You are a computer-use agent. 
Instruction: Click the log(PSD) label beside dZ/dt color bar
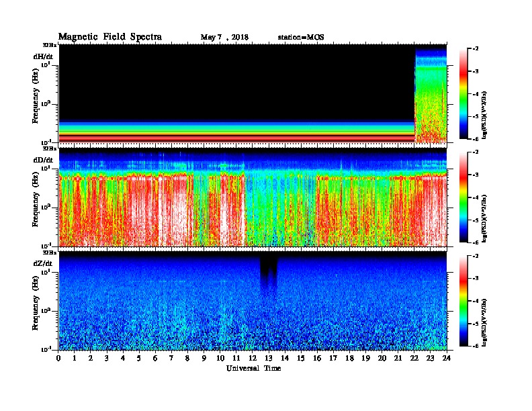pyautogui.click(x=485, y=322)
